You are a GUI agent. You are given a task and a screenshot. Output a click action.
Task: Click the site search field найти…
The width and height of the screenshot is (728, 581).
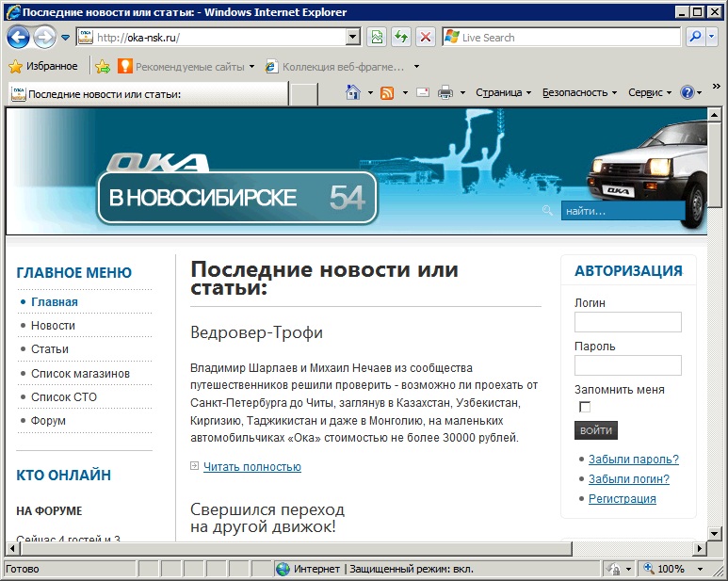click(x=623, y=211)
